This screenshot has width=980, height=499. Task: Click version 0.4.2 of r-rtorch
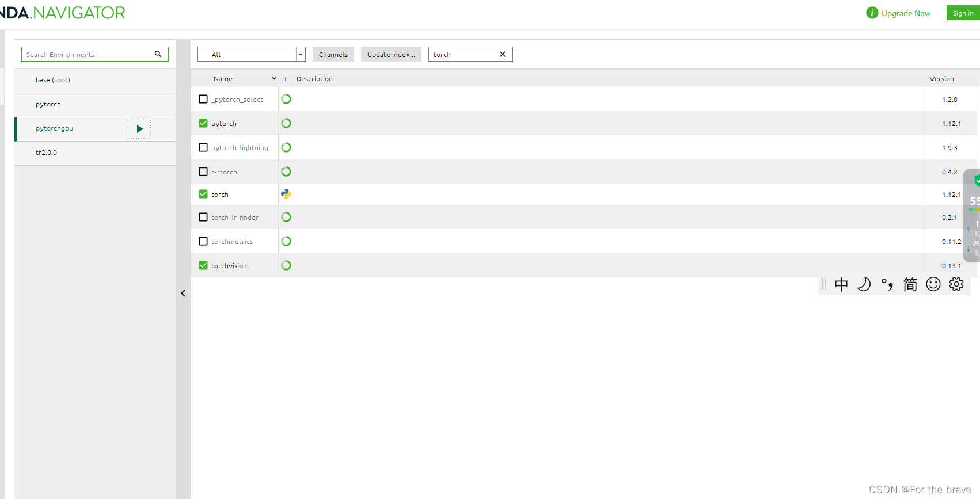[x=949, y=172]
